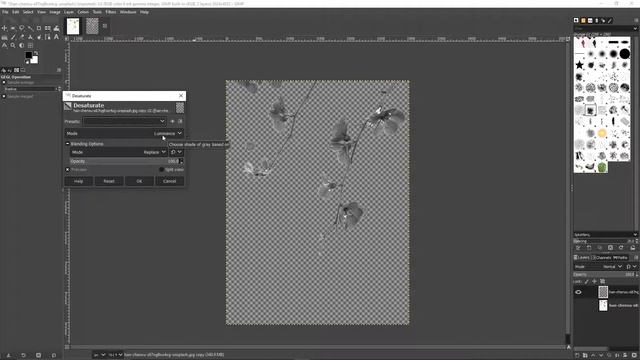
Task: Open the Layer menu
Action: coord(69,12)
